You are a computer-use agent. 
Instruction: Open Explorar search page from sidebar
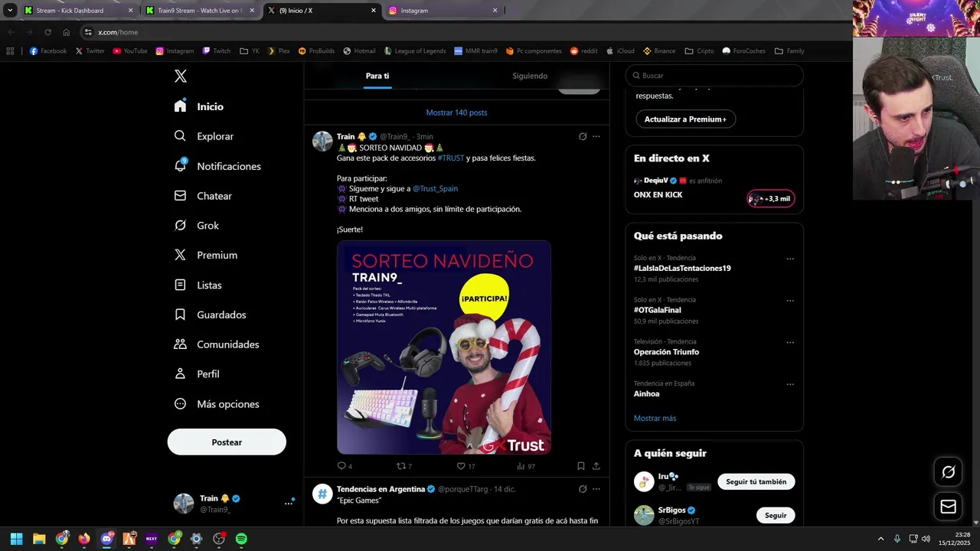click(204, 136)
